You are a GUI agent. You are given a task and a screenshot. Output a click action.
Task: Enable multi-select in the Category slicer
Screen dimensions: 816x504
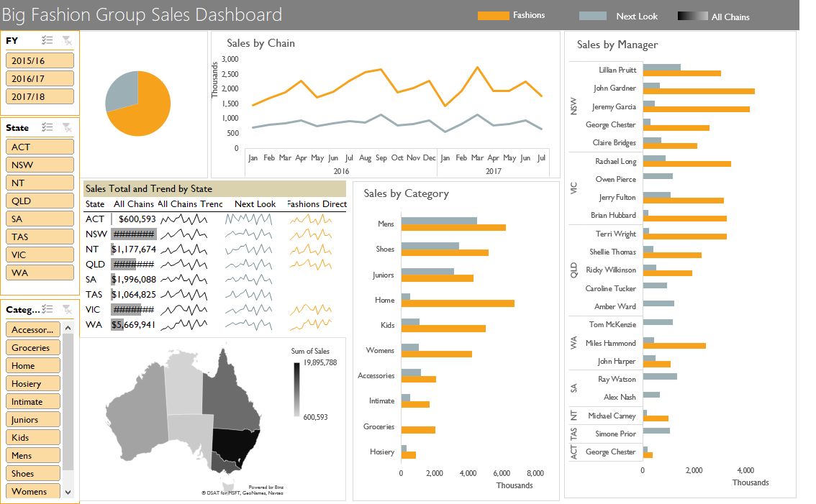pos(47,309)
